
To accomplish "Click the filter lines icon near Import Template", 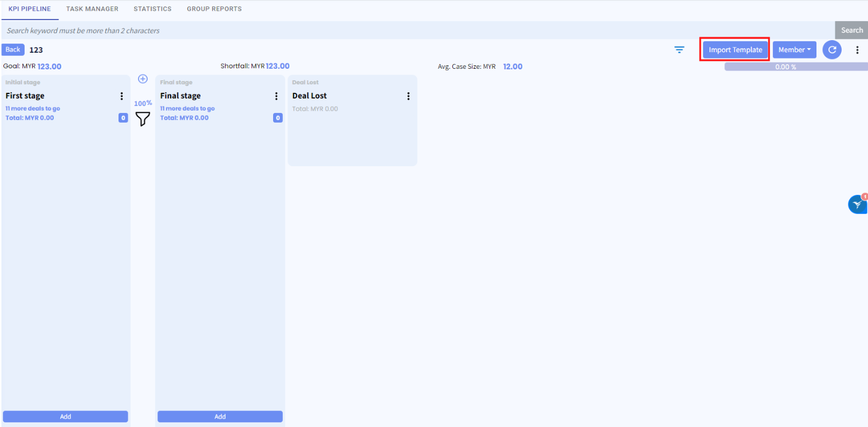I will [679, 50].
